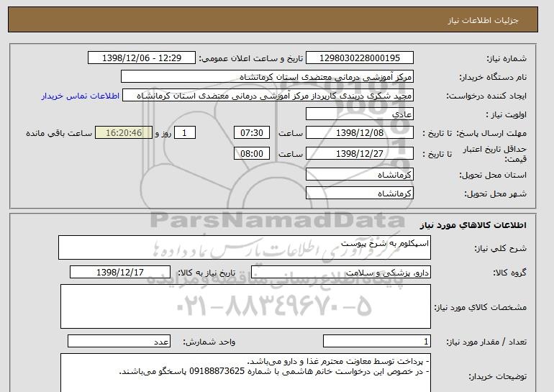Click the label نام دستگاه خریدار
This screenshot has height=392, width=554.
point(493,78)
